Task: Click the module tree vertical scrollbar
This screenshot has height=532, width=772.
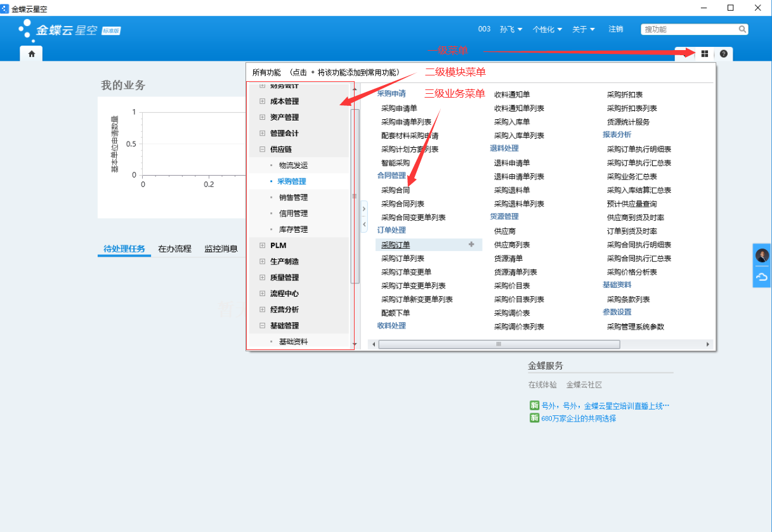Action: point(355,196)
